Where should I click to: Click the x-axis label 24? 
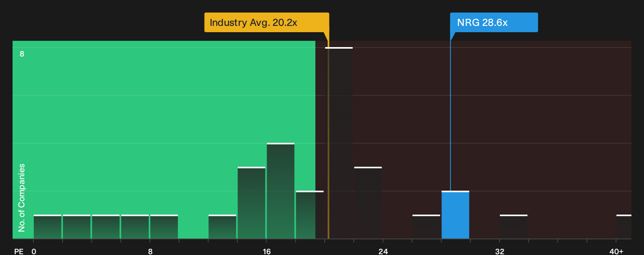[383, 251]
